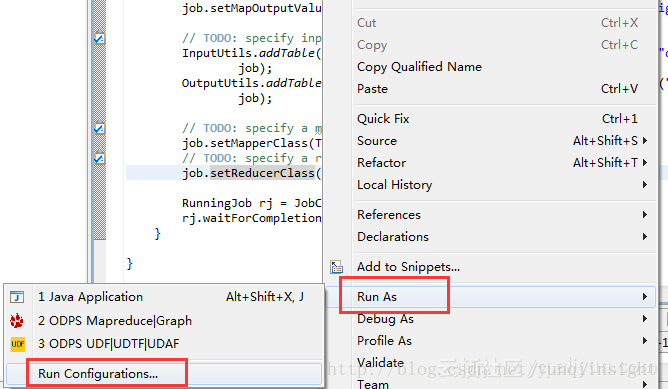
Task: Open Source submenu
Action: [490, 141]
